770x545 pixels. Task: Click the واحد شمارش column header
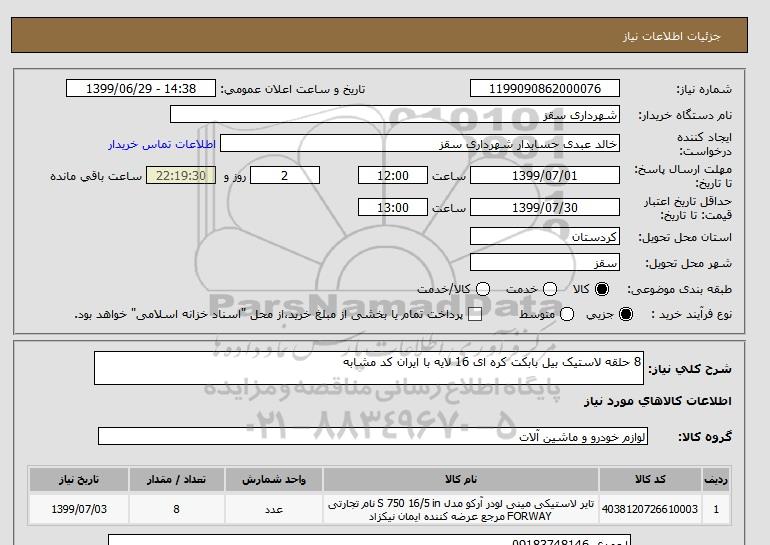coord(274,479)
